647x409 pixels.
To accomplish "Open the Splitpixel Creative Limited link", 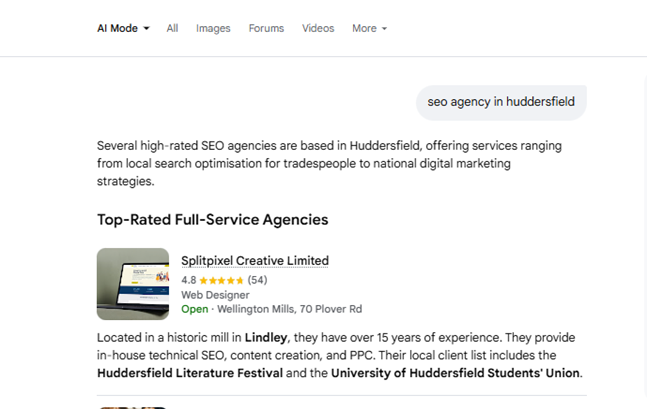I will (255, 261).
